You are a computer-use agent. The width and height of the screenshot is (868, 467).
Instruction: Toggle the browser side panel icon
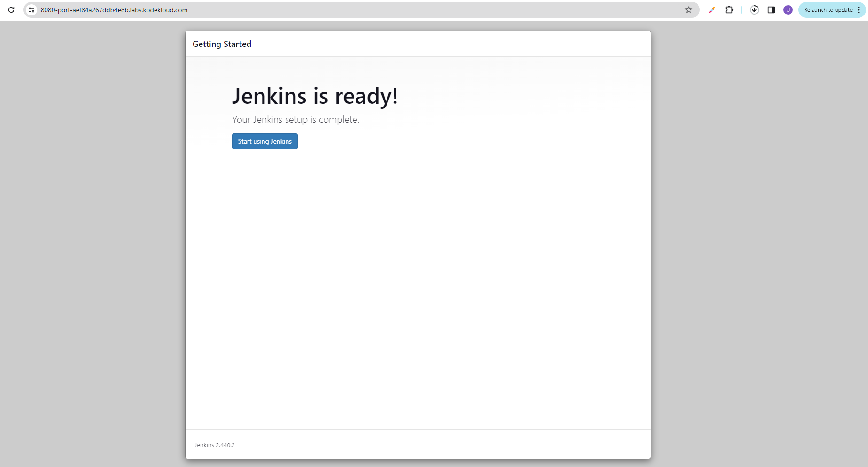tap(771, 10)
